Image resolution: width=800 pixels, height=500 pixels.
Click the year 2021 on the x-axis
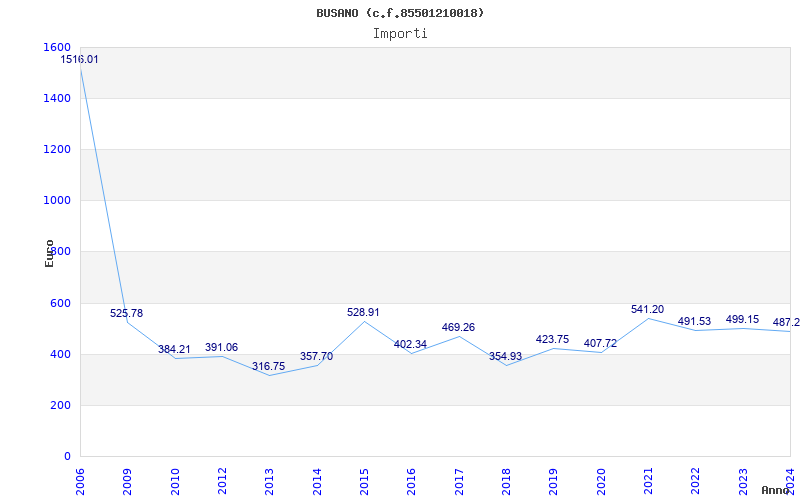tap(648, 480)
